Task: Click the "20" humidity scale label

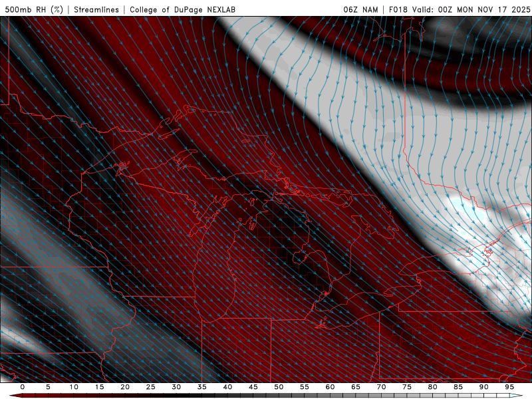Action: click(125, 387)
